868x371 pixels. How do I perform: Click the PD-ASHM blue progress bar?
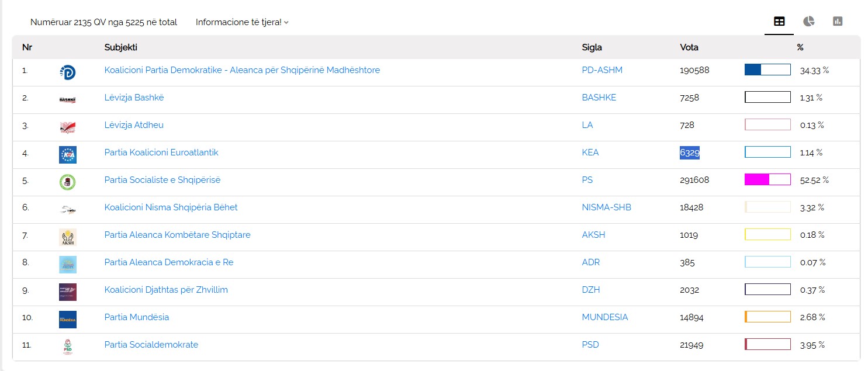click(x=767, y=70)
